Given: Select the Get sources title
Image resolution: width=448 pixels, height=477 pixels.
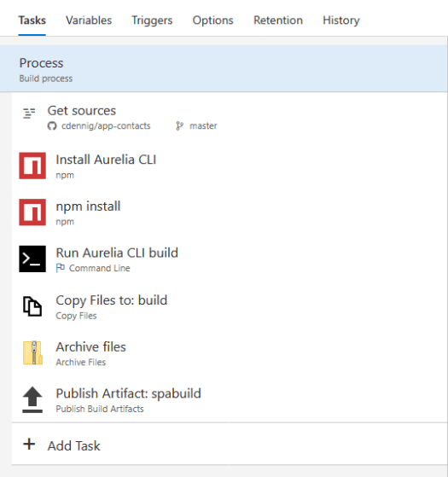Looking at the screenshot, I should 82,110.
